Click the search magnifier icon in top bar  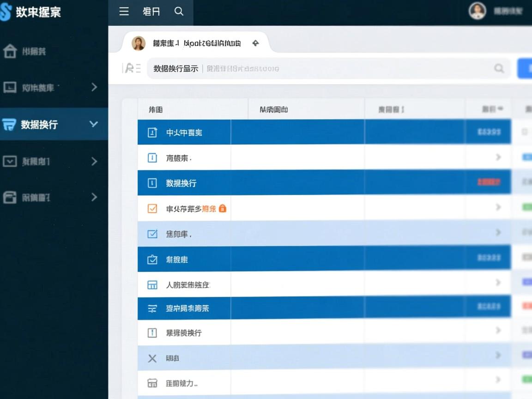pos(179,12)
